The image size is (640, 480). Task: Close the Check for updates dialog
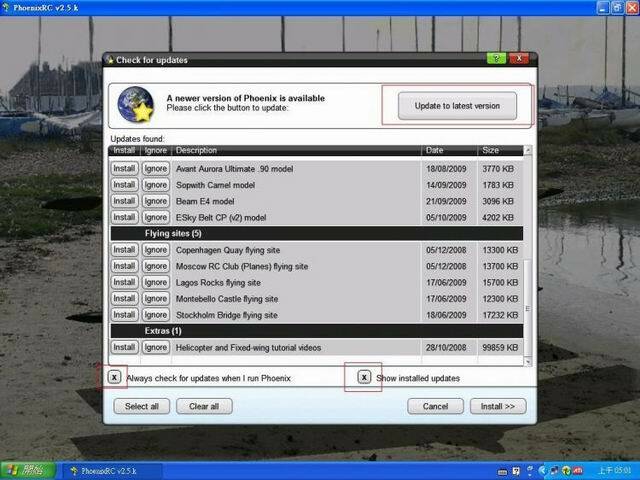(x=519, y=58)
